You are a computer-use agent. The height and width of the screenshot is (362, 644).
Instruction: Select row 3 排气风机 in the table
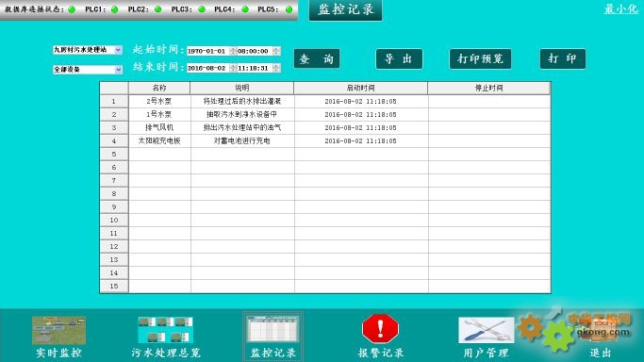[325, 127]
